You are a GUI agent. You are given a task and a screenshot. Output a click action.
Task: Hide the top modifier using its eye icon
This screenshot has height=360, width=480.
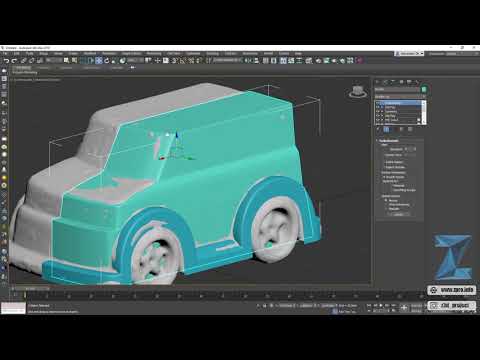pos(378,103)
